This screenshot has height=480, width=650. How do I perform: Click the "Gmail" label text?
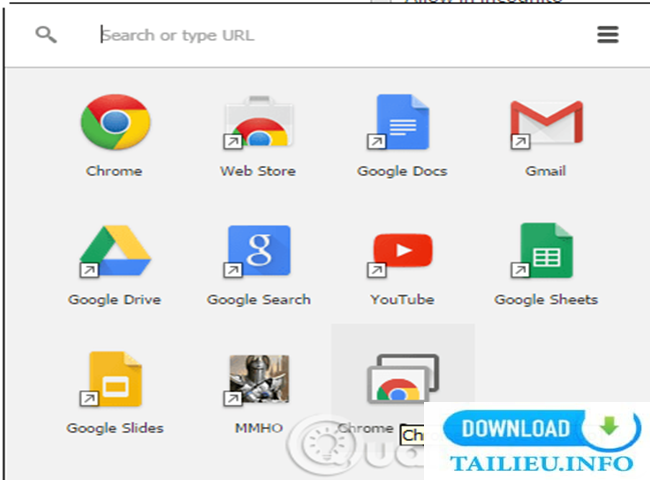tap(546, 171)
